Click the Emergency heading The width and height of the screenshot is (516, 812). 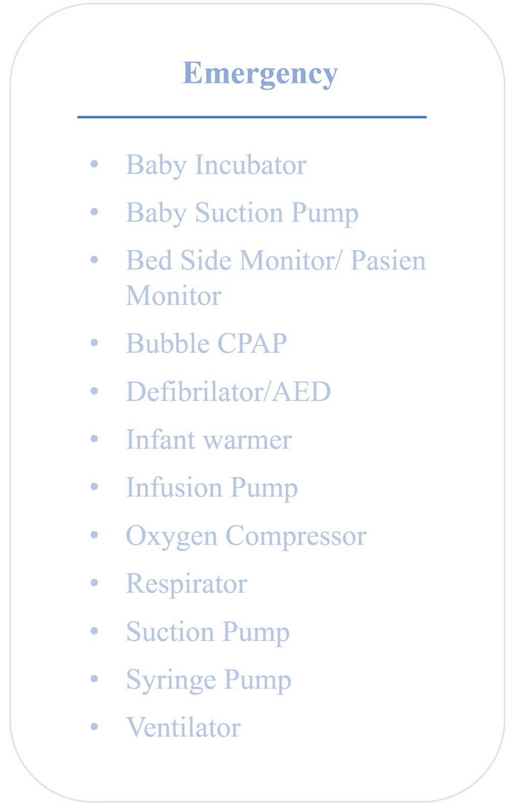[260, 74]
